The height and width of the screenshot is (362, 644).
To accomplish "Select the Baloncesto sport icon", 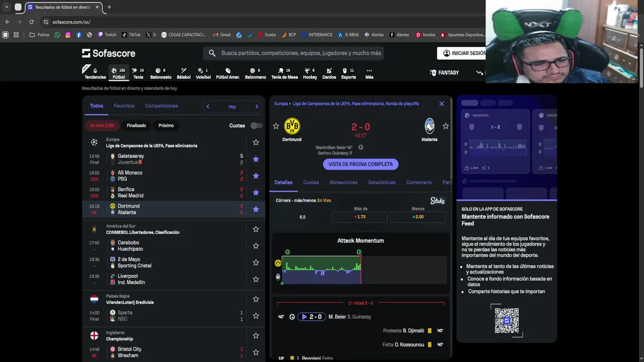I will (x=160, y=73).
